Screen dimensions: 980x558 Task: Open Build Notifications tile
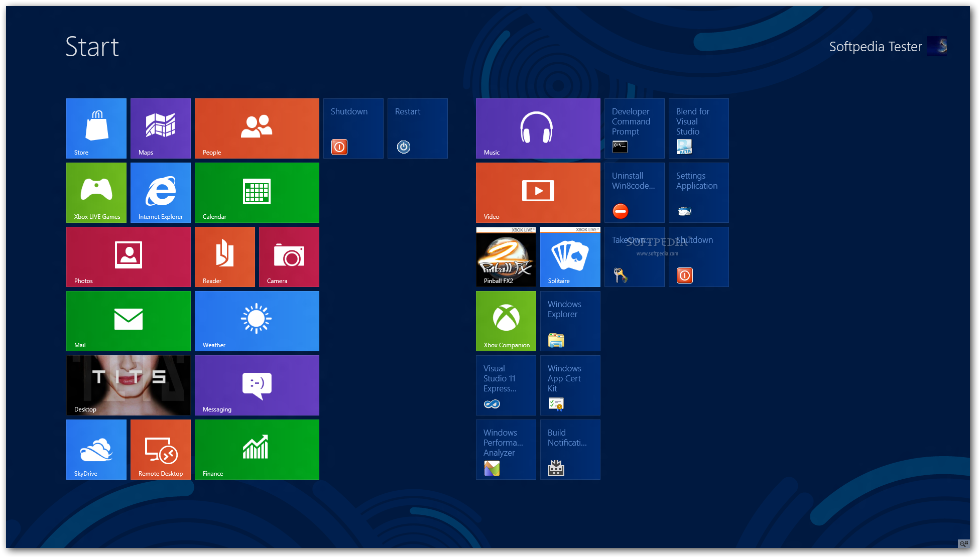coord(570,450)
